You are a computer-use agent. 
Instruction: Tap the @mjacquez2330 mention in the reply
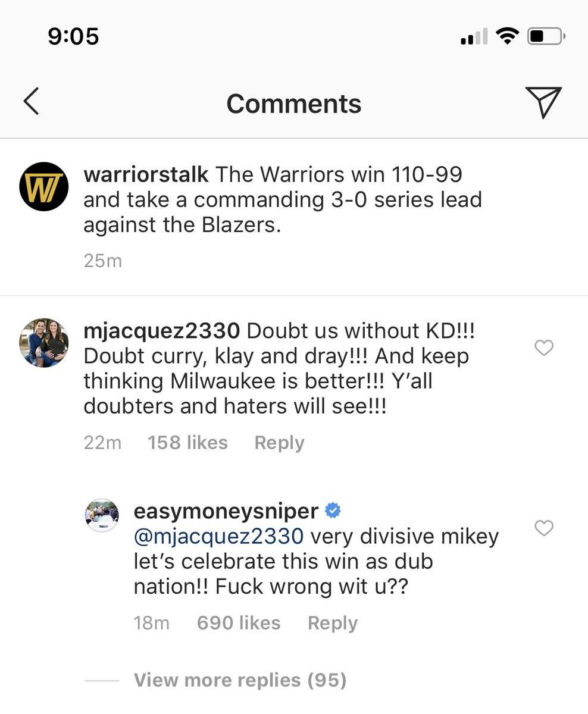pos(218,536)
